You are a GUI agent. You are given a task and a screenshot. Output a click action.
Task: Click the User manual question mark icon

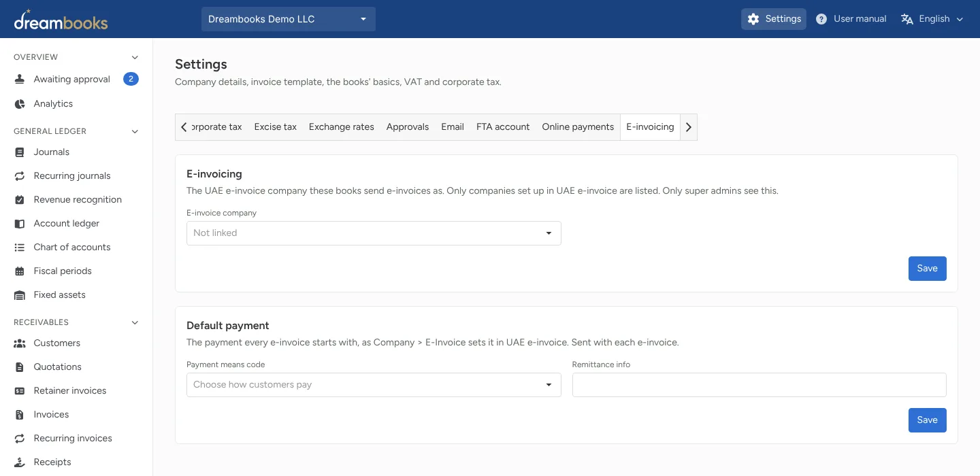pyautogui.click(x=821, y=19)
